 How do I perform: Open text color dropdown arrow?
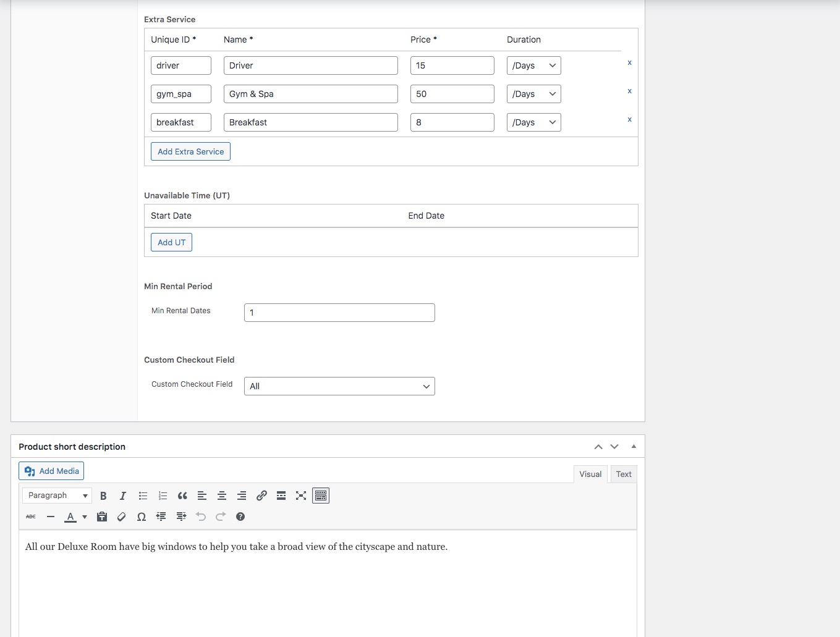click(x=85, y=517)
